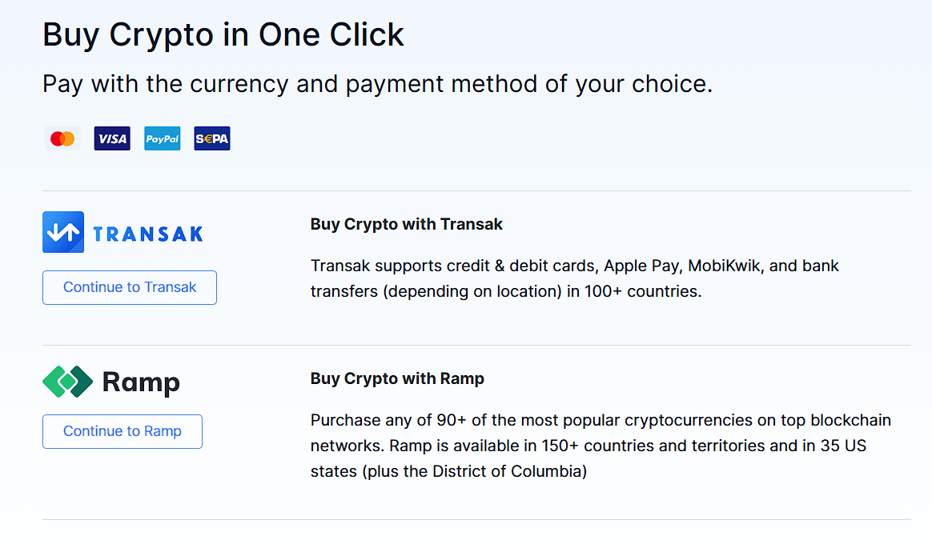Click the word MobiKwik in Transak description
Viewport: 932px width, 560px height.
click(x=724, y=266)
